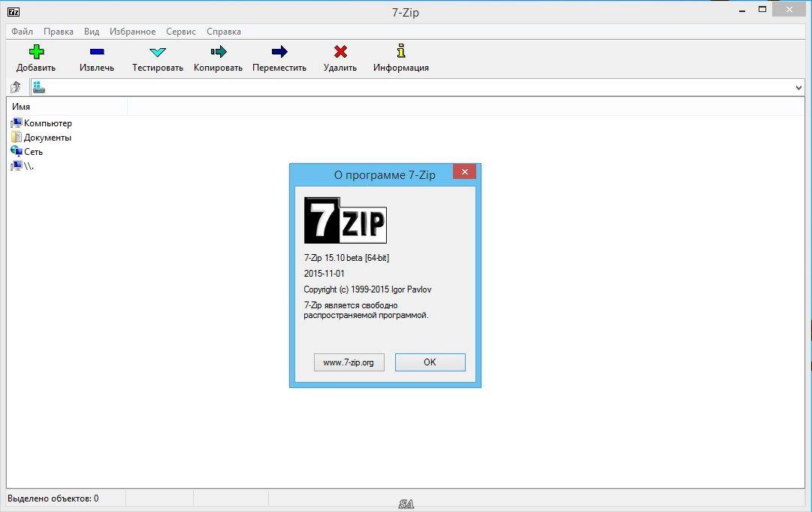Viewport: 812px width, 512px height.
Task: Click the Копировать (Copy) arrow icon
Action: pos(219,51)
